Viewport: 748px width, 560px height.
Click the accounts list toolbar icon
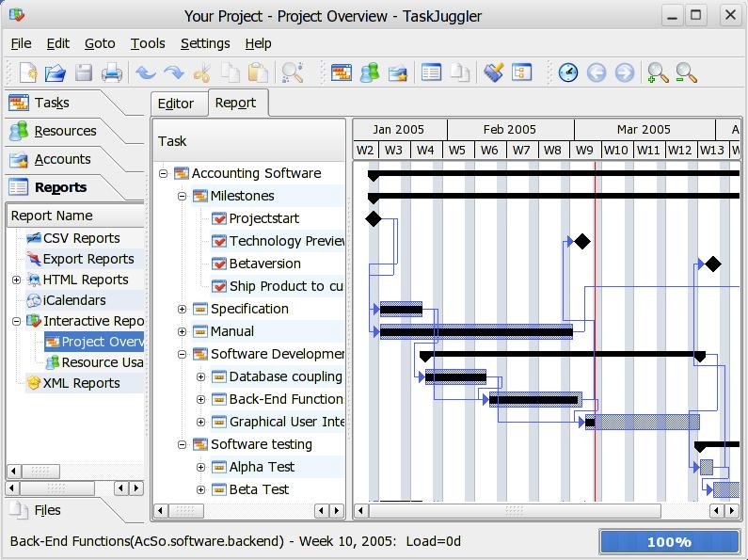[x=397, y=73]
